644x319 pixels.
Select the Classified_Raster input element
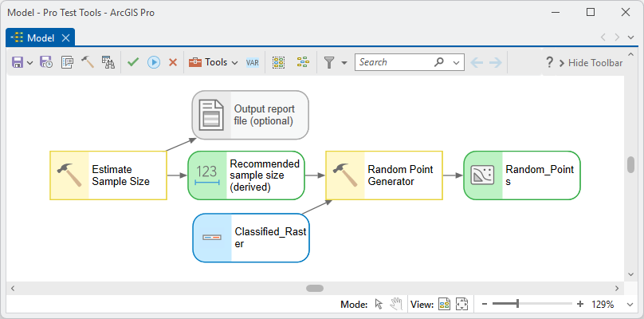[251, 238]
